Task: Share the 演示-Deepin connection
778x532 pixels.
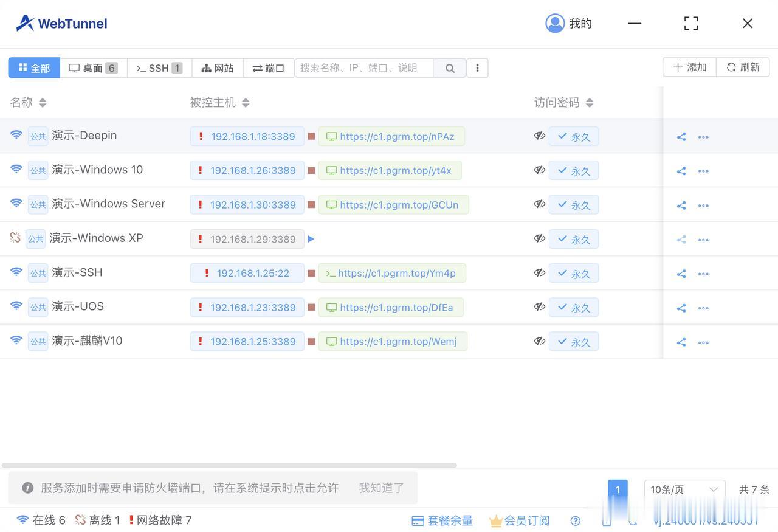Action: pyautogui.click(x=680, y=136)
